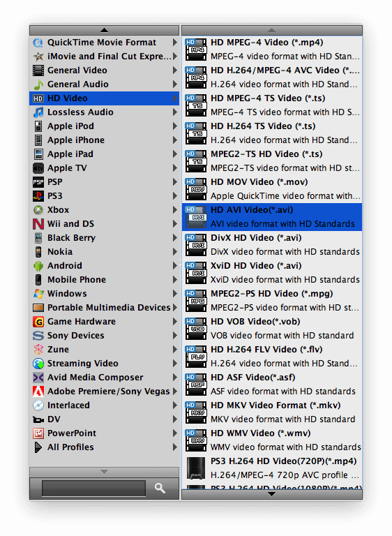Image resolution: width=392 pixels, height=536 pixels.
Task: Click the profile search input field
Action: click(x=93, y=489)
